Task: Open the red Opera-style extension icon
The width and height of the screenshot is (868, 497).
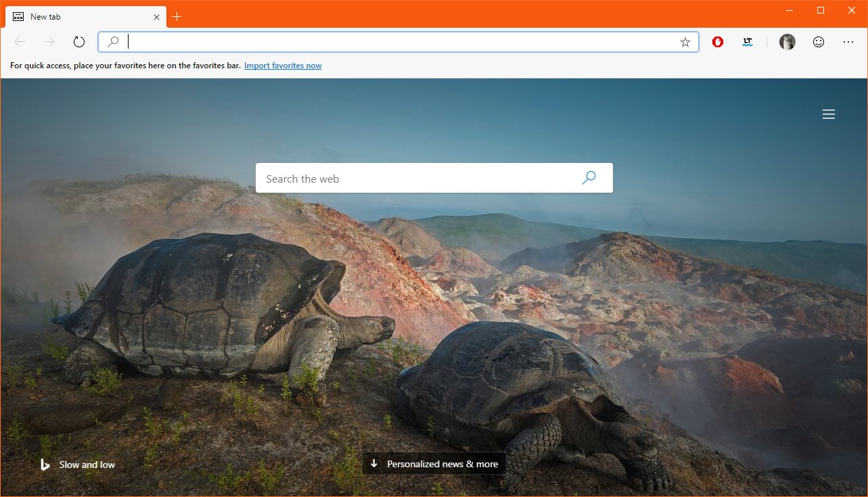Action: 718,42
